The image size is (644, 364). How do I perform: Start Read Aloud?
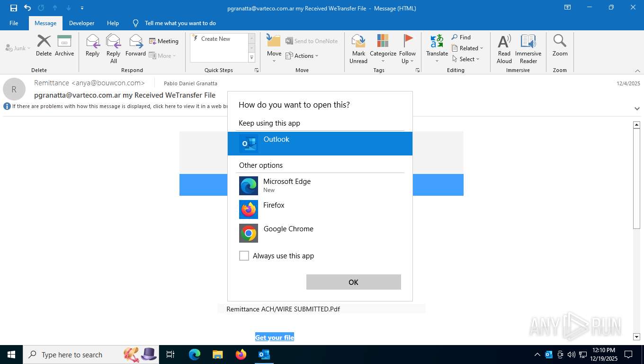tap(504, 49)
